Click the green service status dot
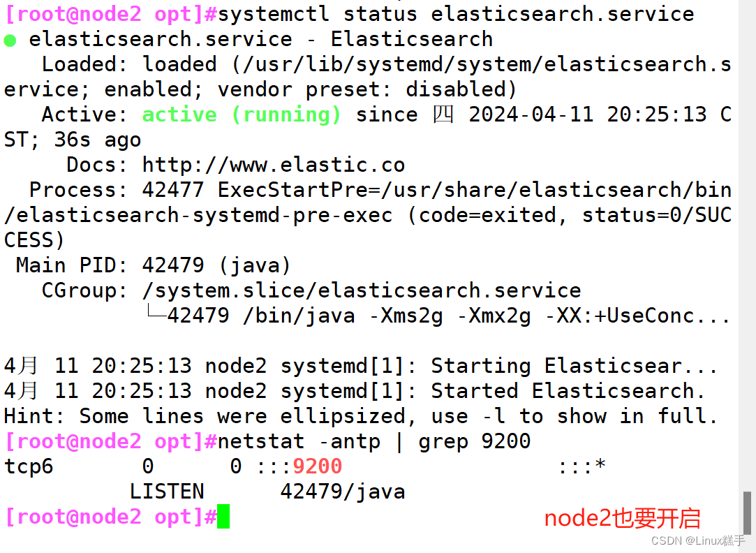Viewport: 756px width, 553px height. (10, 40)
